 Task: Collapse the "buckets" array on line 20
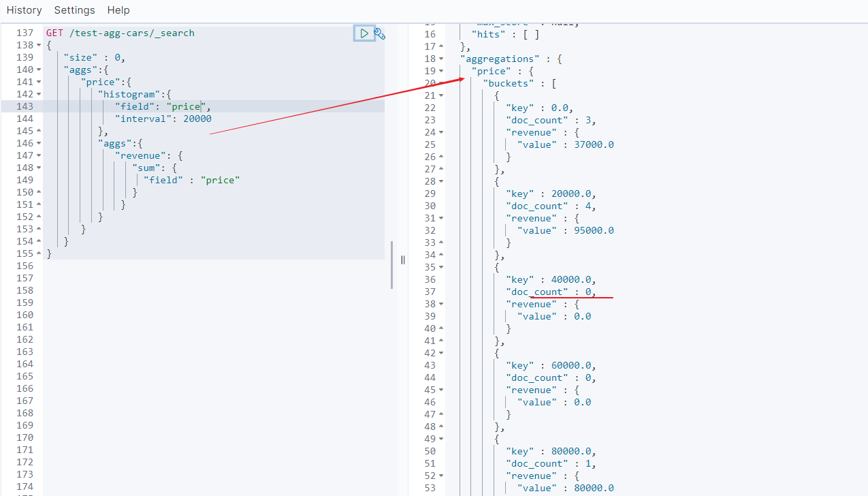441,83
